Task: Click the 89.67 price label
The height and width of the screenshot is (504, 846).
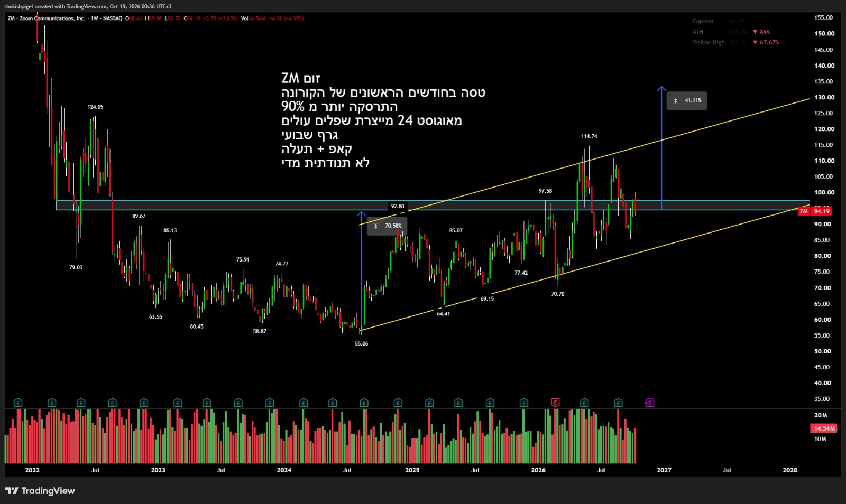Action: 139,216
